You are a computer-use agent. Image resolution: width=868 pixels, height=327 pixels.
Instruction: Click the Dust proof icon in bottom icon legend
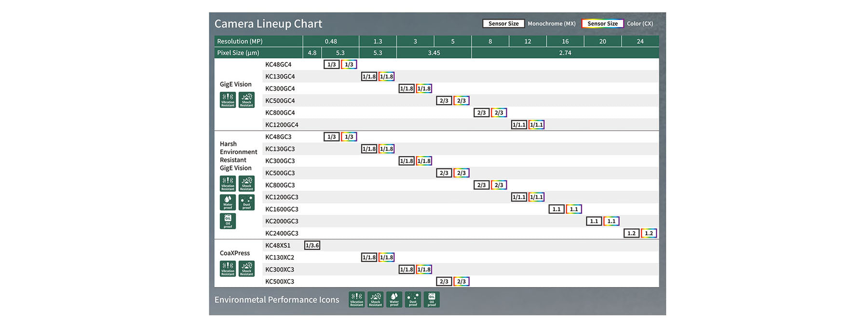(413, 300)
